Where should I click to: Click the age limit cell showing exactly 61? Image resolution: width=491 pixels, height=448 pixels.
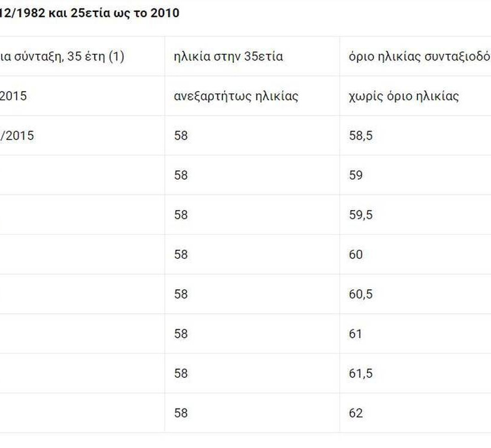point(355,334)
